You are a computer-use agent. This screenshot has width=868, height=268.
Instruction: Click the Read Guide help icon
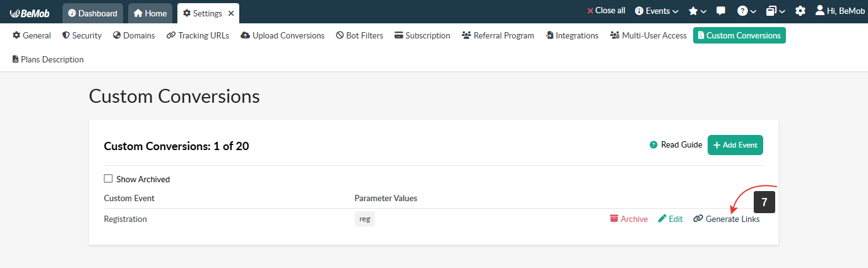coord(654,145)
